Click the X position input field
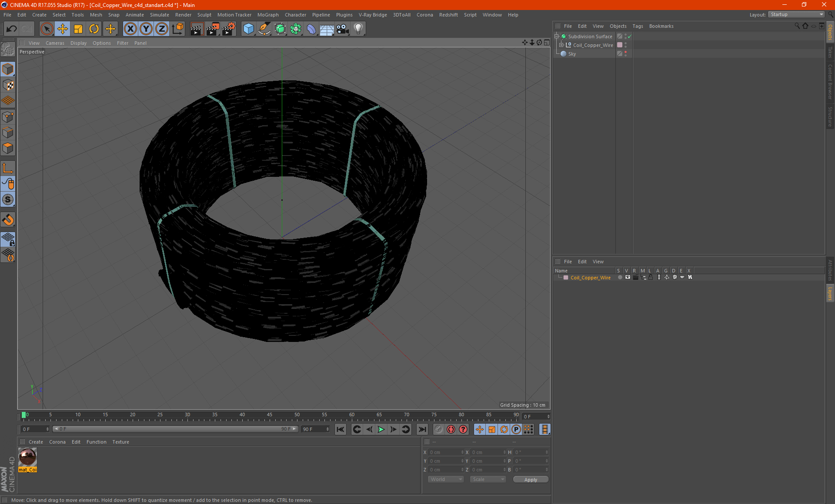The width and height of the screenshot is (835, 504). [446, 452]
